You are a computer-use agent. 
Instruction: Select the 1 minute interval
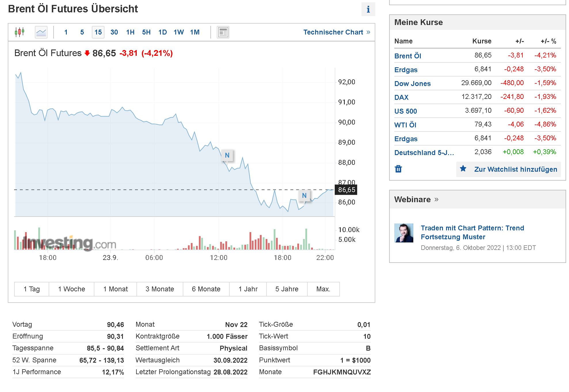coord(66,32)
